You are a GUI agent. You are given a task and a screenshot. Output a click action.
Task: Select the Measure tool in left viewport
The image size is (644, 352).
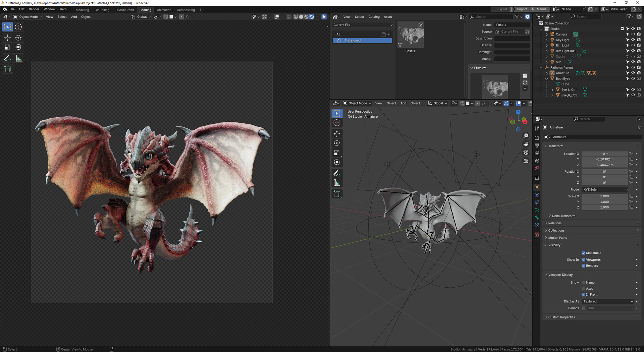(18, 58)
